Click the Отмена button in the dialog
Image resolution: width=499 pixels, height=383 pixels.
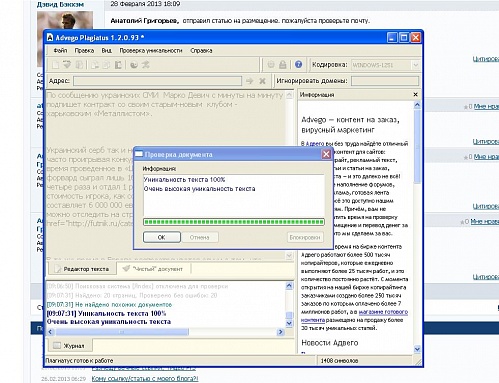(x=199, y=237)
